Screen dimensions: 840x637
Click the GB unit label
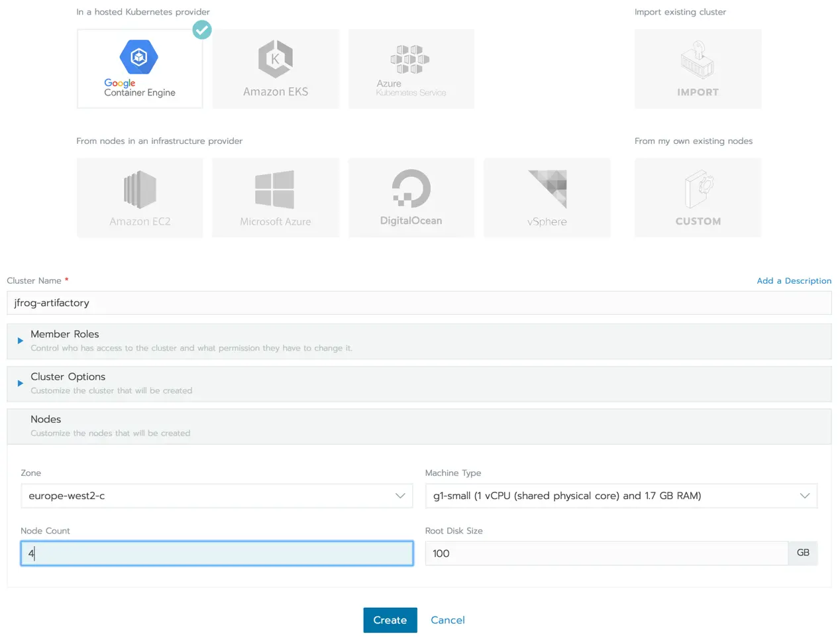click(803, 553)
